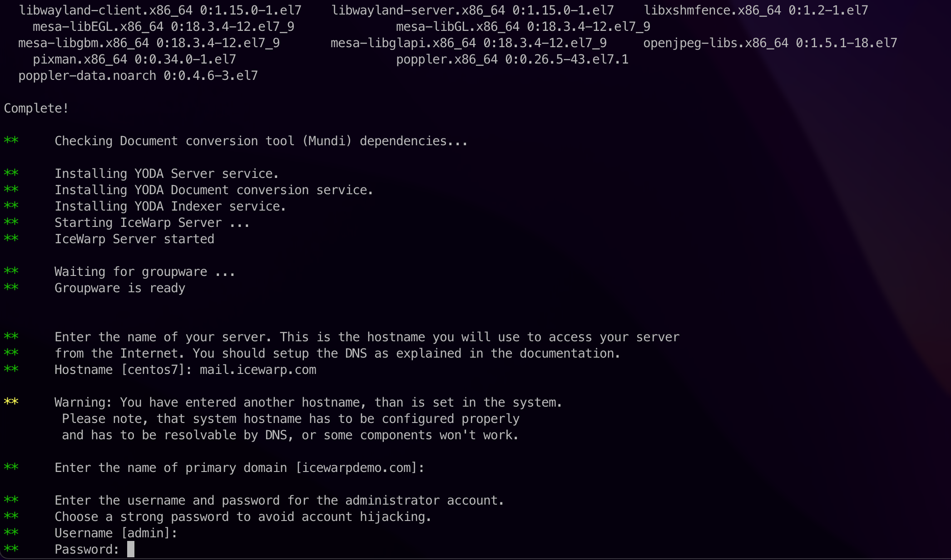Click the openjpeg-libs.x86_64 package entry
951x560 pixels.
(x=770, y=43)
